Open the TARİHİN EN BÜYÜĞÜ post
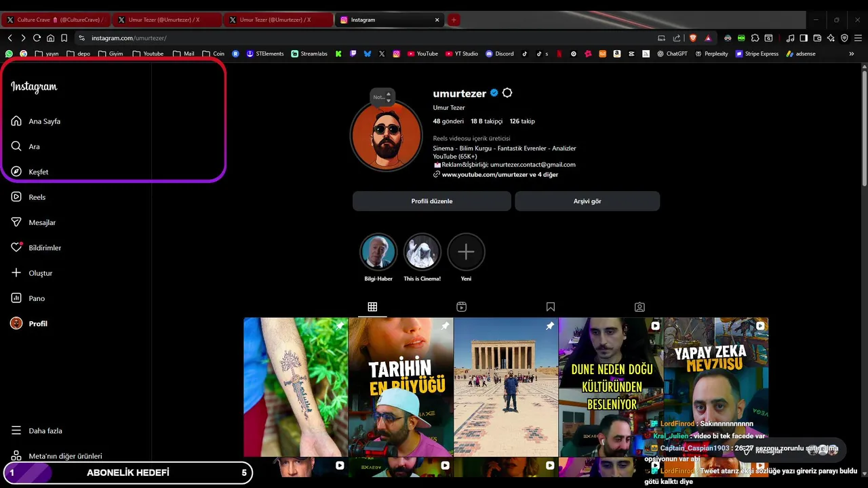 401,387
